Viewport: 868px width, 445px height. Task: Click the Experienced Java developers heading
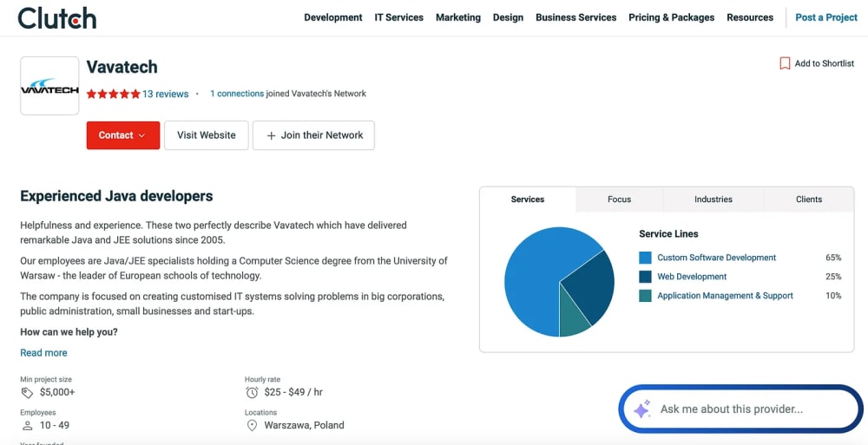click(116, 196)
